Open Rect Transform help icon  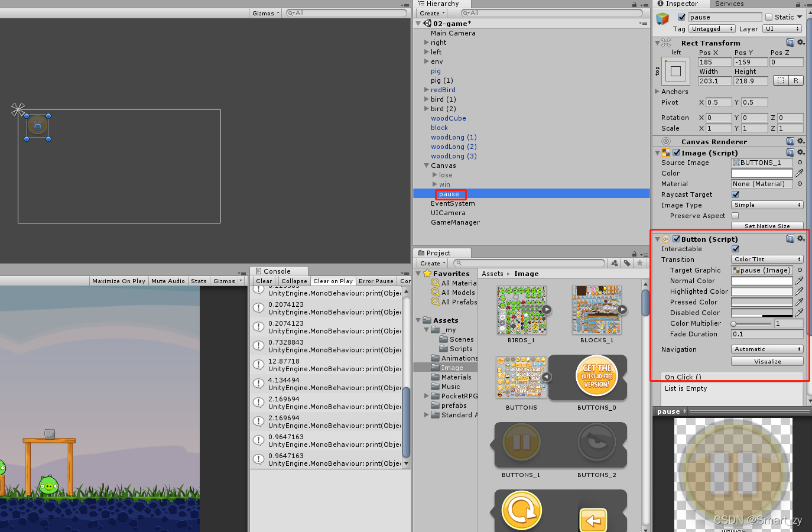790,43
